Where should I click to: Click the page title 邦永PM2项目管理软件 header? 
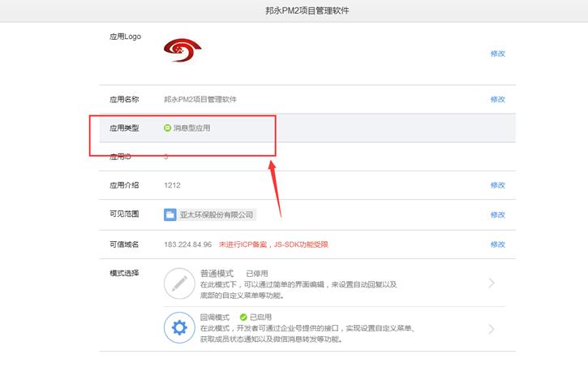(294, 11)
